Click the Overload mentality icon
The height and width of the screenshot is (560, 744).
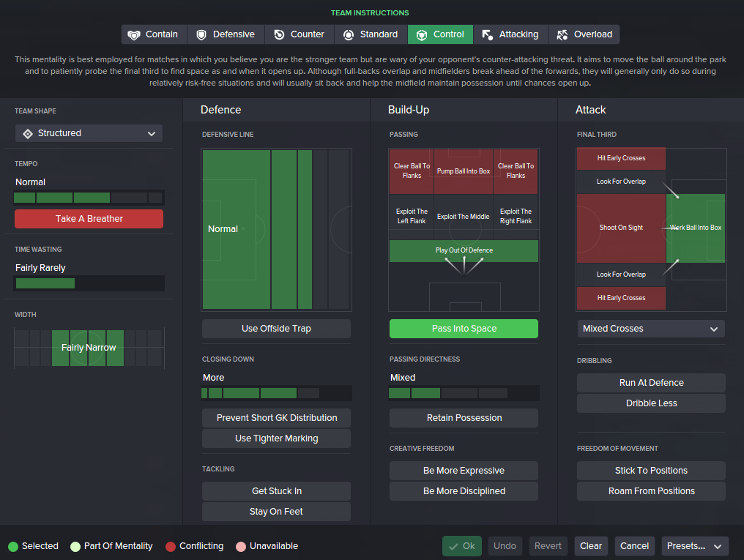tap(562, 34)
